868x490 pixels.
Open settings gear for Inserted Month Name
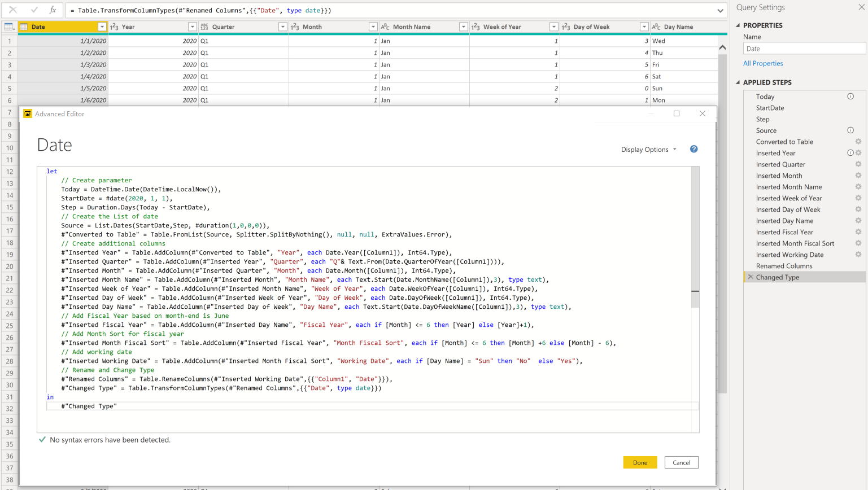pyautogui.click(x=858, y=187)
